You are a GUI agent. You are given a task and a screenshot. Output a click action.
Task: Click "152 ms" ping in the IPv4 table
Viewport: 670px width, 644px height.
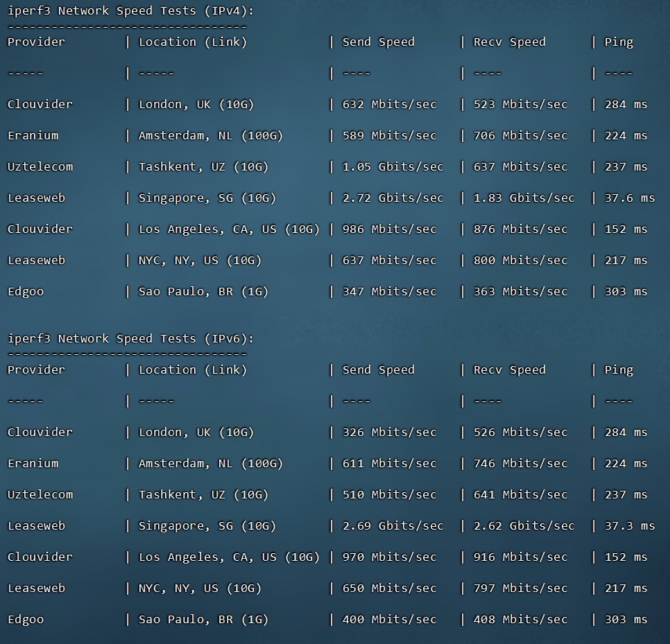tap(626, 229)
